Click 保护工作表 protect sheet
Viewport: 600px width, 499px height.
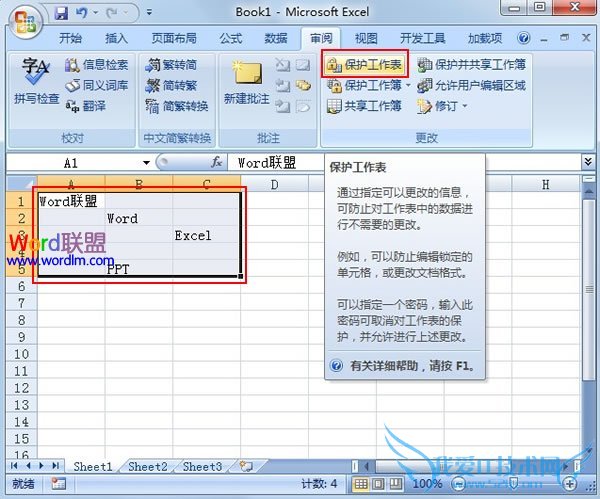[x=364, y=65]
